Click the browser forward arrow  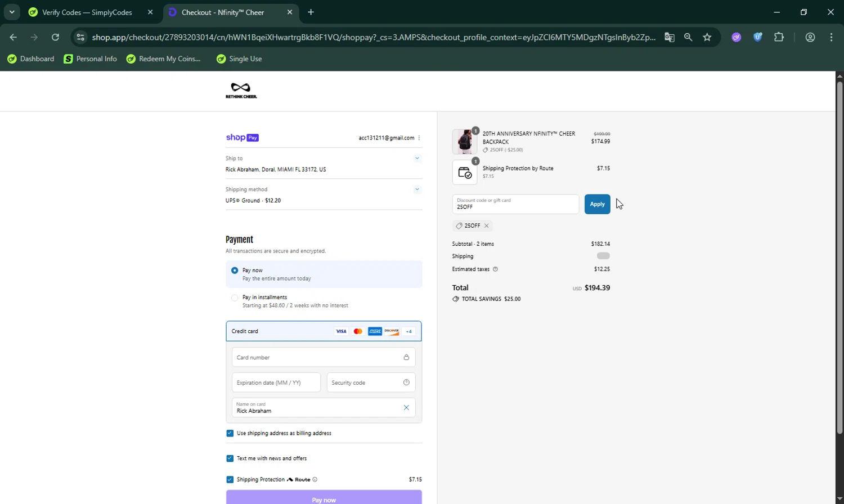[x=34, y=37]
